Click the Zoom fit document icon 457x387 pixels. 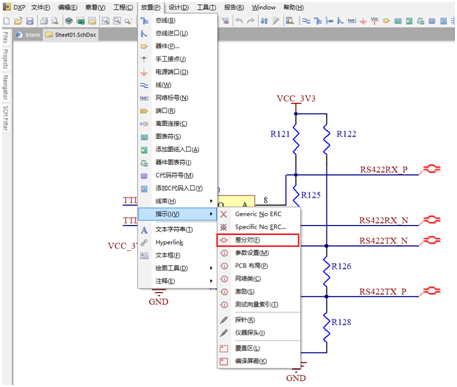[x=106, y=21]
